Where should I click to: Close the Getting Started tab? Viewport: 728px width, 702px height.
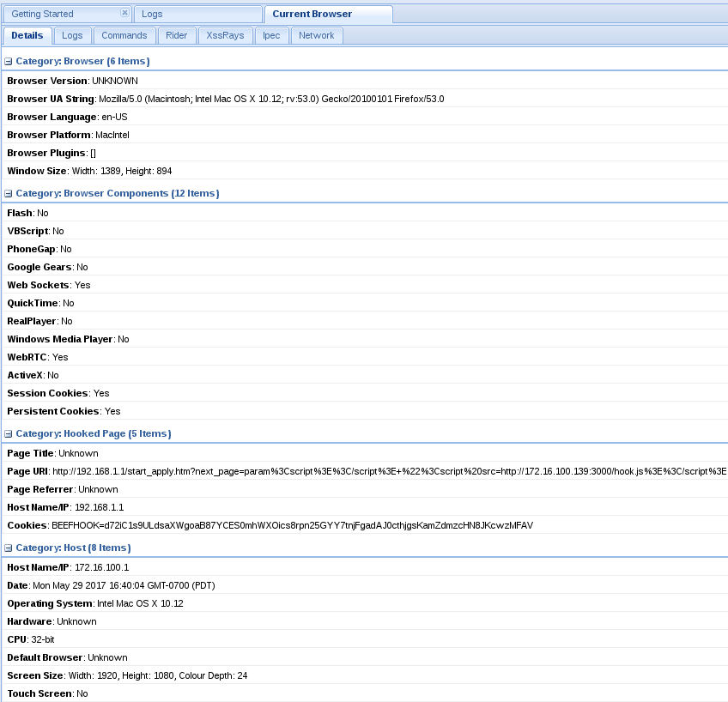[x=124, y=13]
